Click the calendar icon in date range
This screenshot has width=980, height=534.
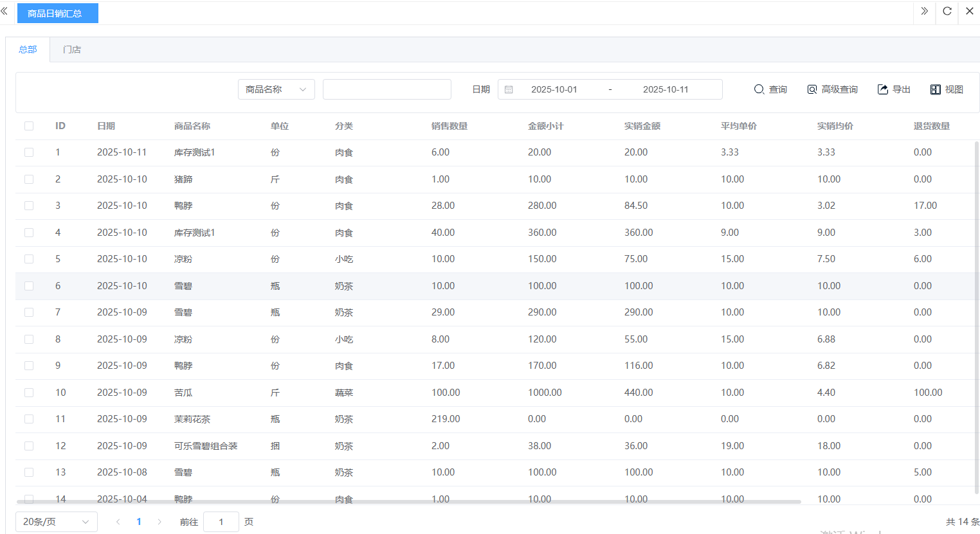pyautogui.click(x=509, y=89)
